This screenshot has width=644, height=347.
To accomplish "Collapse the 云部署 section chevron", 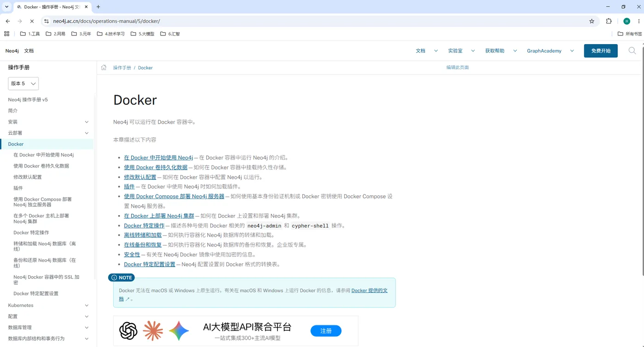I will [x=87, y=133].
